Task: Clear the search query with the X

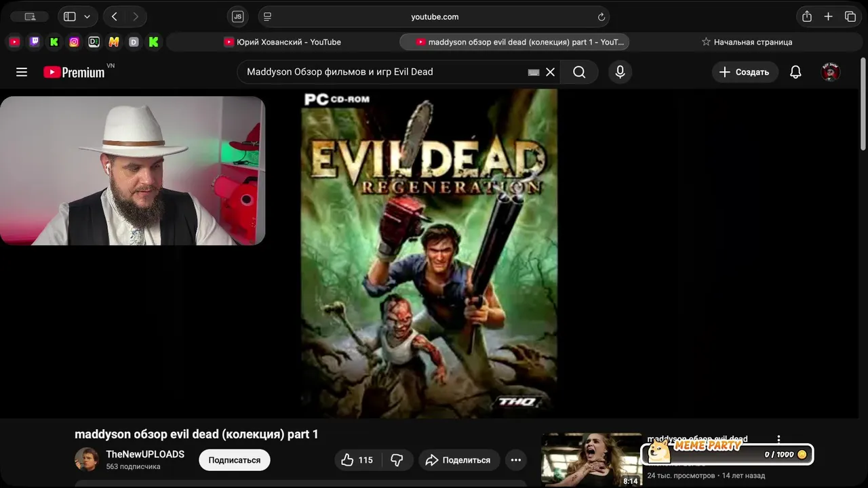Action: point(551,72)
